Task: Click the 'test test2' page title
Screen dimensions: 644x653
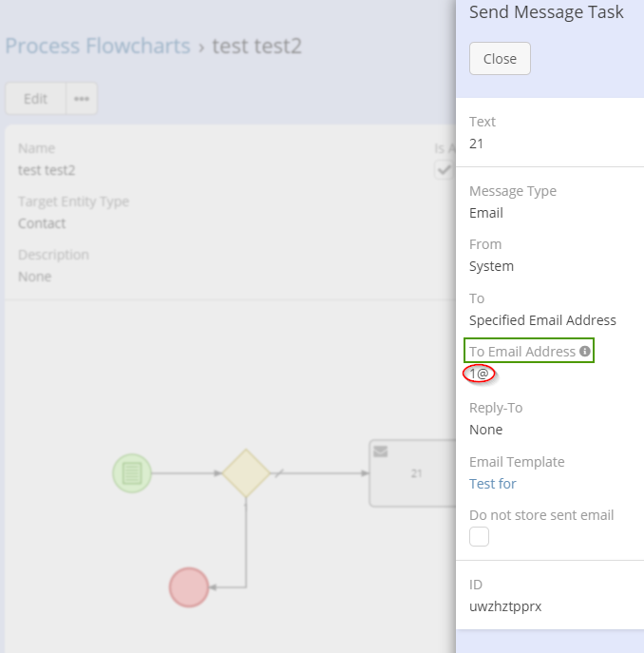Action: pos(256,46)
